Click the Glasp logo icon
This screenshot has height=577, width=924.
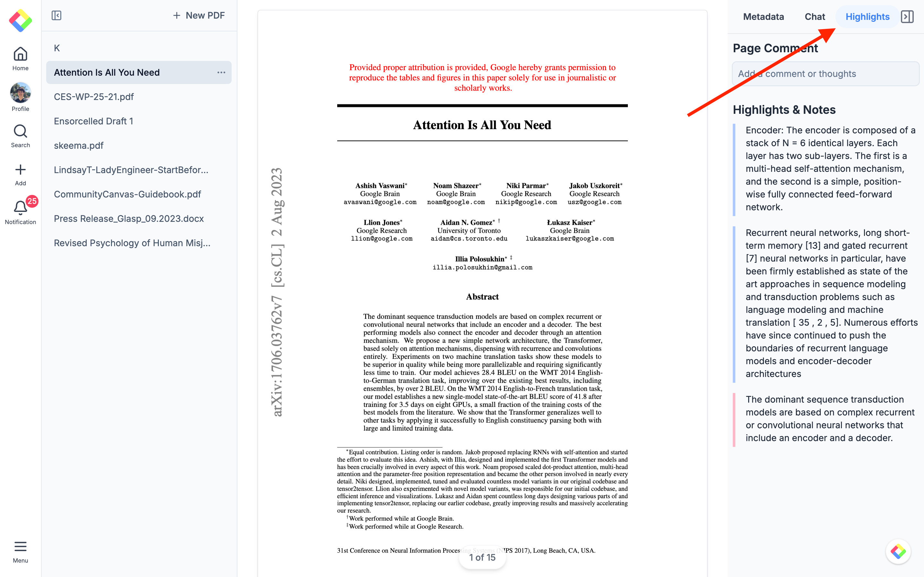point(21,21)
